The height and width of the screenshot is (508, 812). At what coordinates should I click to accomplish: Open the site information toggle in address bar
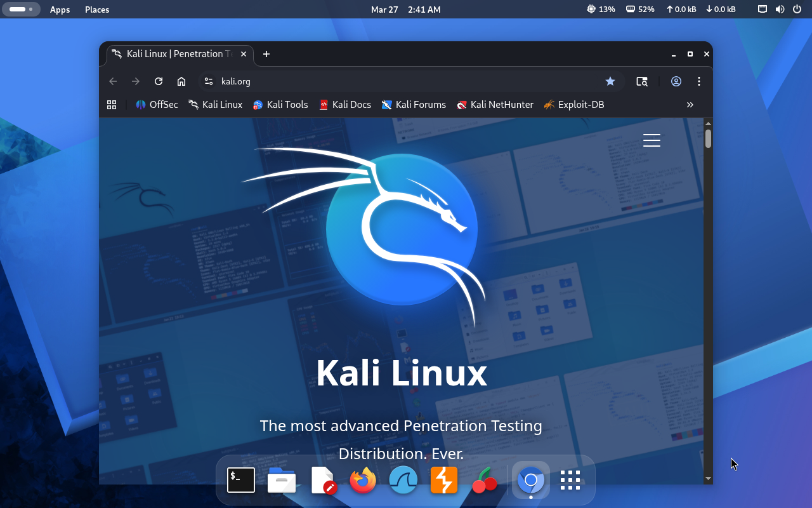click(x=209, y=81)
